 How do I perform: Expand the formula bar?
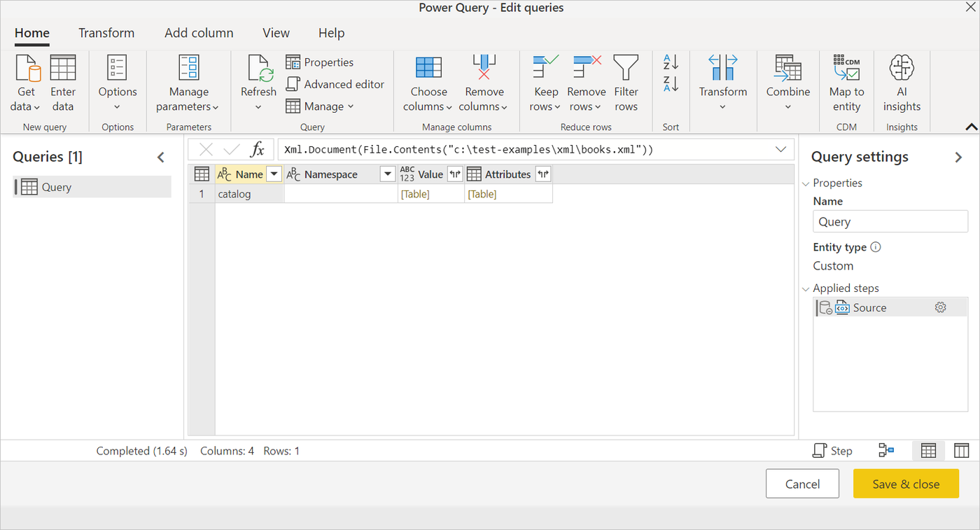(x=780, y=150)
